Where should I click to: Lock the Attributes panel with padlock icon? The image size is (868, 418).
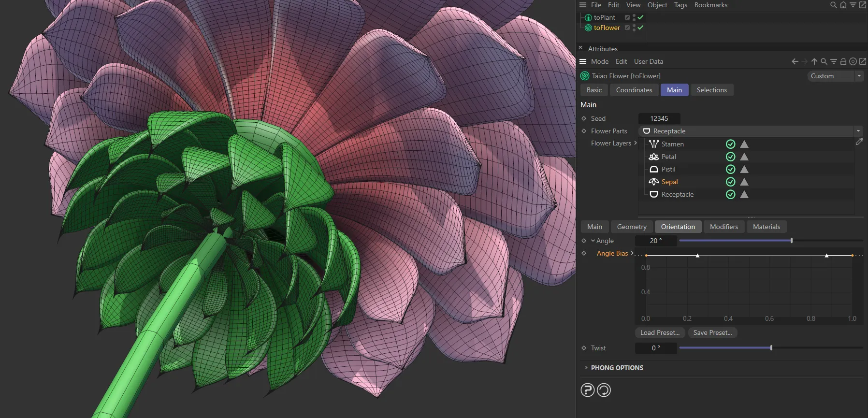pos(843,61)
